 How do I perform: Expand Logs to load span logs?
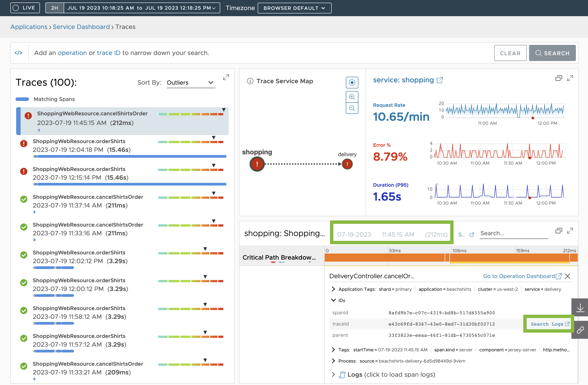click(x=333, y=375)
